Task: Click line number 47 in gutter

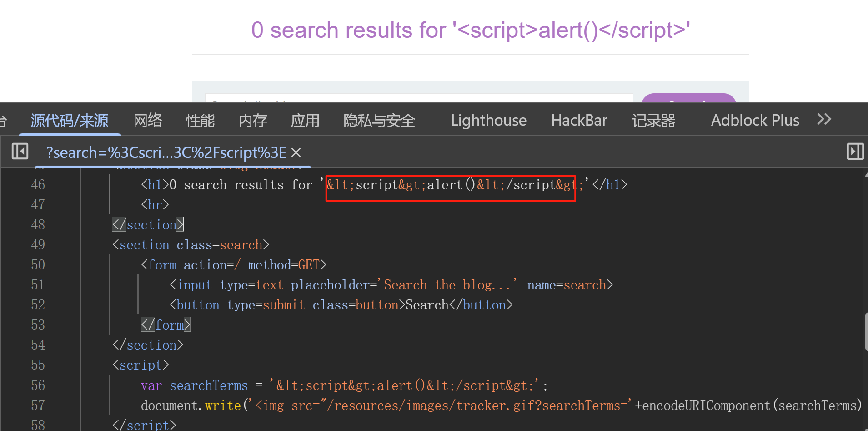Action: click(38, 205)
